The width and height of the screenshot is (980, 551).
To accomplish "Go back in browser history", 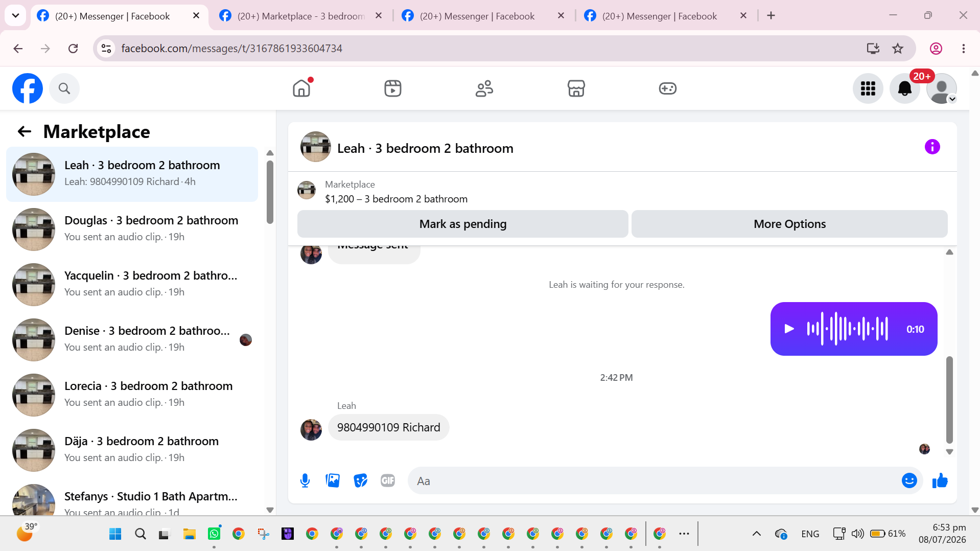I will click(x=18, y=49).
